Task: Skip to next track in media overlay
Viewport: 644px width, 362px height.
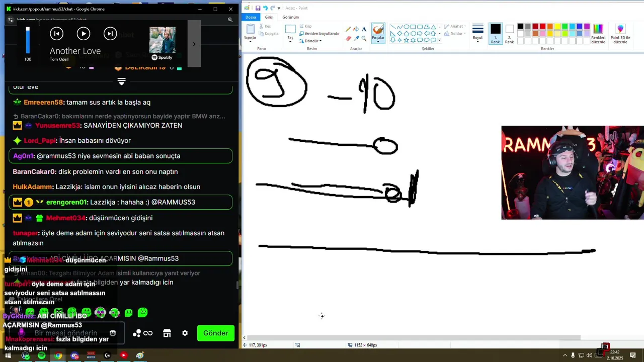Action: (110, 34)
